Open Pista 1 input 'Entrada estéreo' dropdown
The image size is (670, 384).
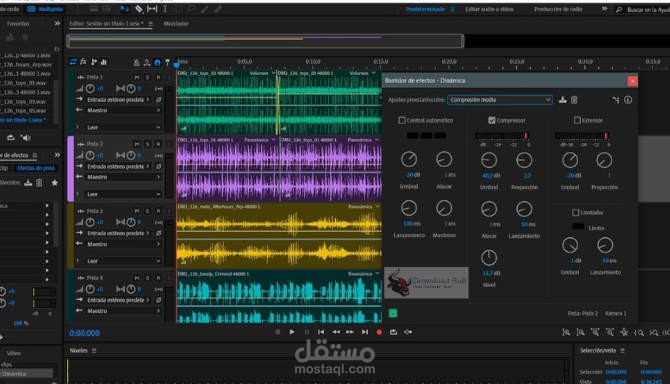tap(118, 100)
